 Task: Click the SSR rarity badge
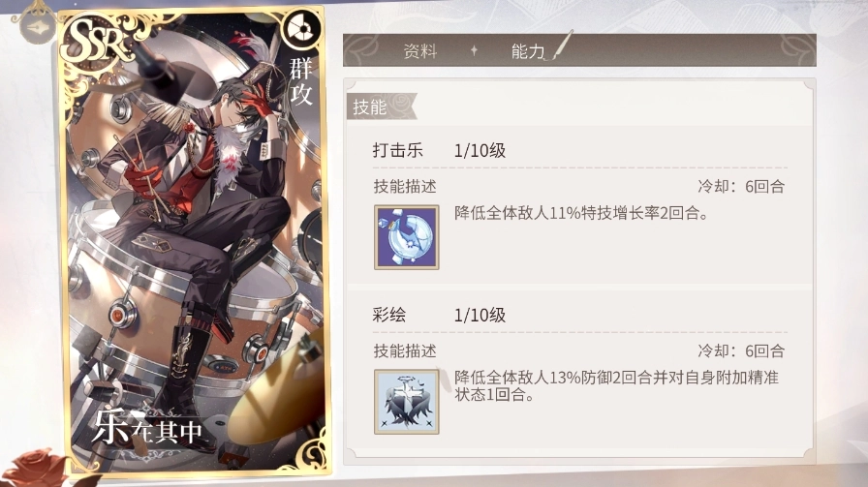[97, 42]
